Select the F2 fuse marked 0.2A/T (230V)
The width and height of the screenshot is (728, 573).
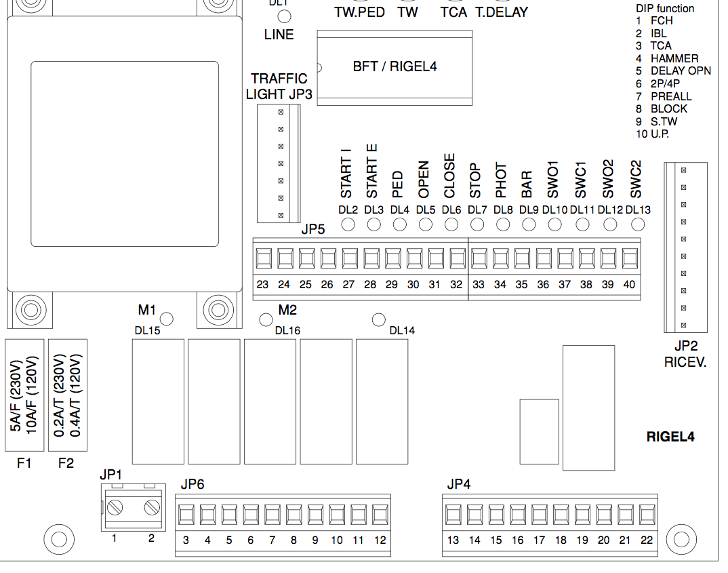(68, 395)
